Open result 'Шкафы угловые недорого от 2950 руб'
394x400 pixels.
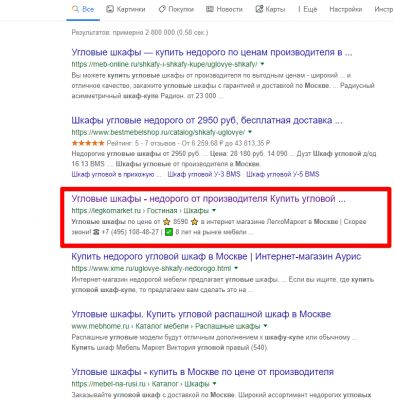[207, 120]
